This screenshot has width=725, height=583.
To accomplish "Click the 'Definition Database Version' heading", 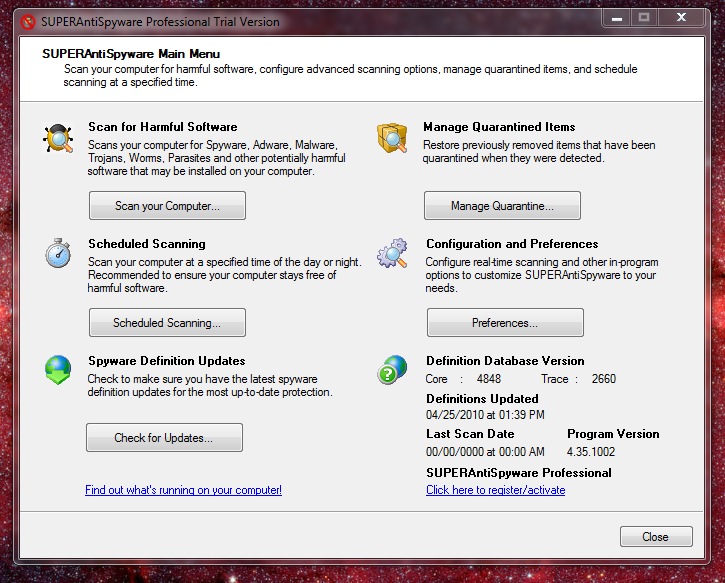I will (x=505, y=361).
